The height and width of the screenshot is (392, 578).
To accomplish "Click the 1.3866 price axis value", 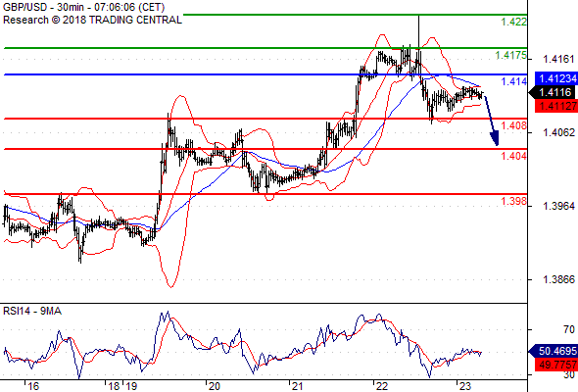I will point(558,279).
